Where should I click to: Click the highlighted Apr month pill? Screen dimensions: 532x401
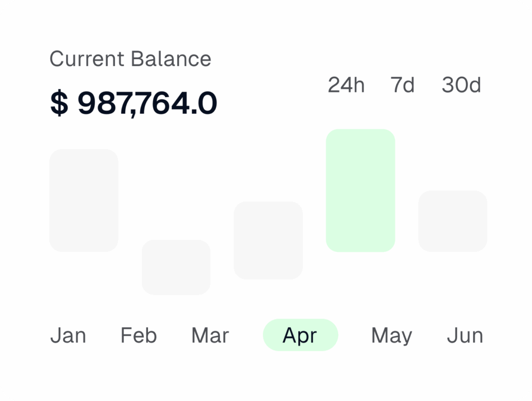click(300, 335)
